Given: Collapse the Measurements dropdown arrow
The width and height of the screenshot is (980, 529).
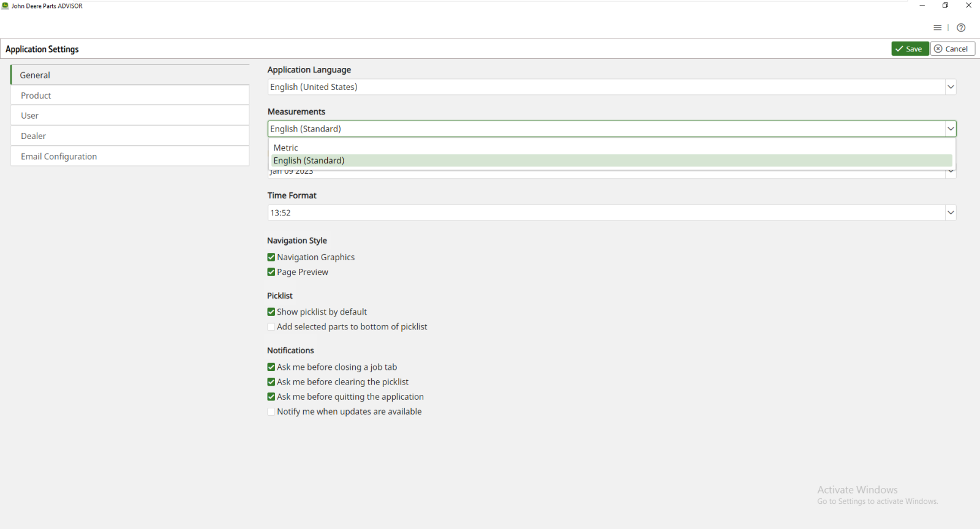Looking at the screenshot, I should click(x=951, y=129).
